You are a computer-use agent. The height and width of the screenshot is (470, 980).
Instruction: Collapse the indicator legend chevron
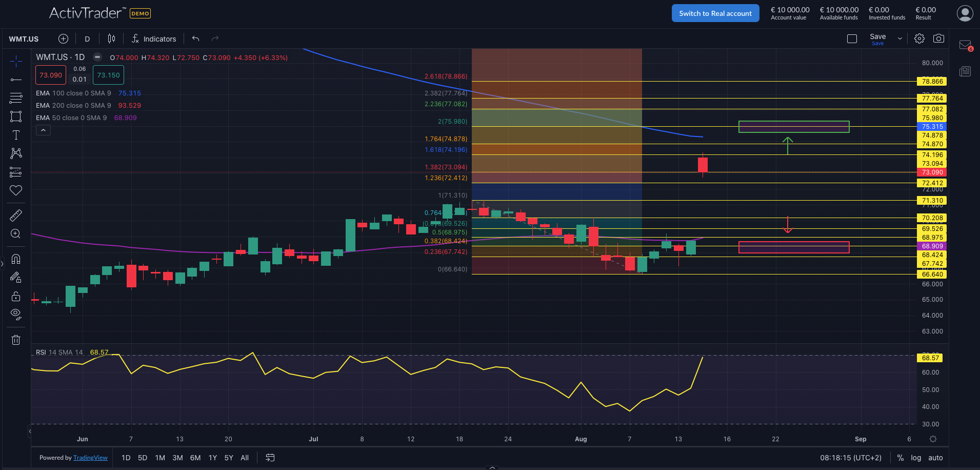click(44, 130)
